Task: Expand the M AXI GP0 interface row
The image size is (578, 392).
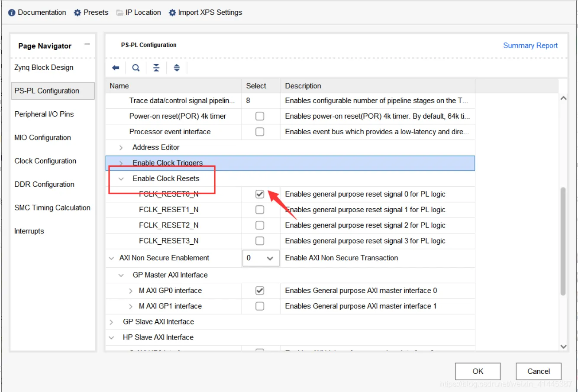Action: [x=130, y=291]
